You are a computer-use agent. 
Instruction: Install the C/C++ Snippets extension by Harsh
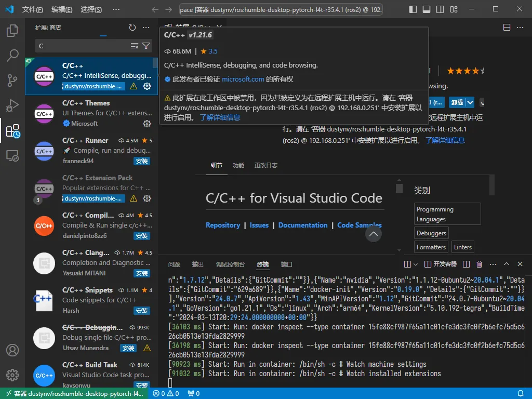point(142,311)
